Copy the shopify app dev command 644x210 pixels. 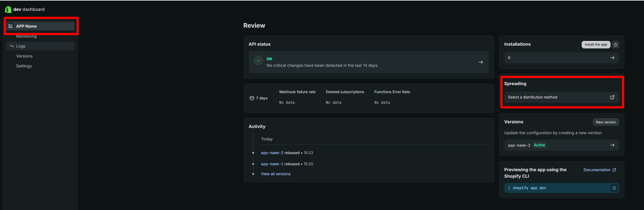pos(614,188)
